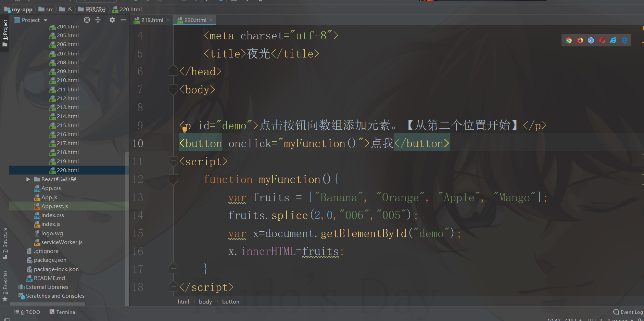Image resolution: width=644 pixels, height=321 pixels.
Task: Click html in the bottom code breadcrumb
Action: click(183, 301)
